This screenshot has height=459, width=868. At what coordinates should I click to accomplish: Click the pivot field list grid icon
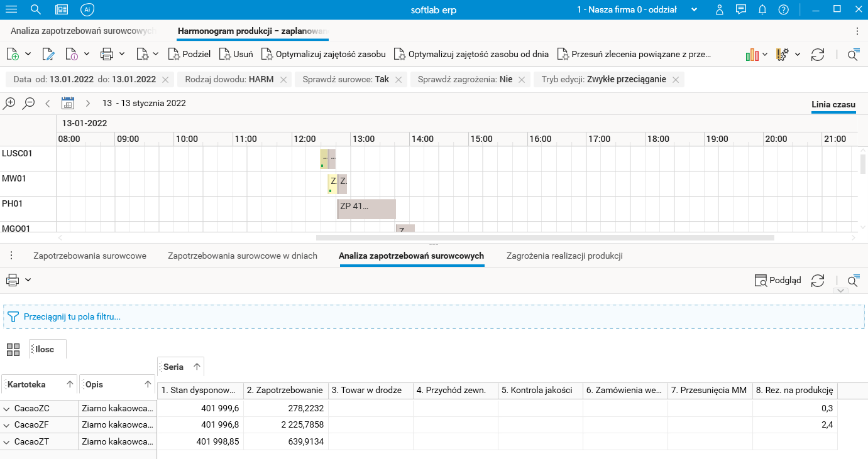(x=13, y=350)
